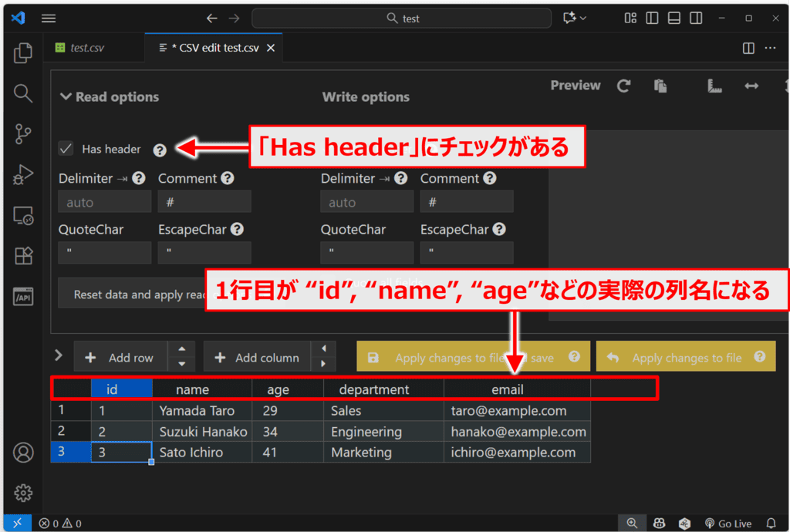This screenshot has width=790, height=532.
Task: Open the Manage gear settings icon
Action: 23,493
